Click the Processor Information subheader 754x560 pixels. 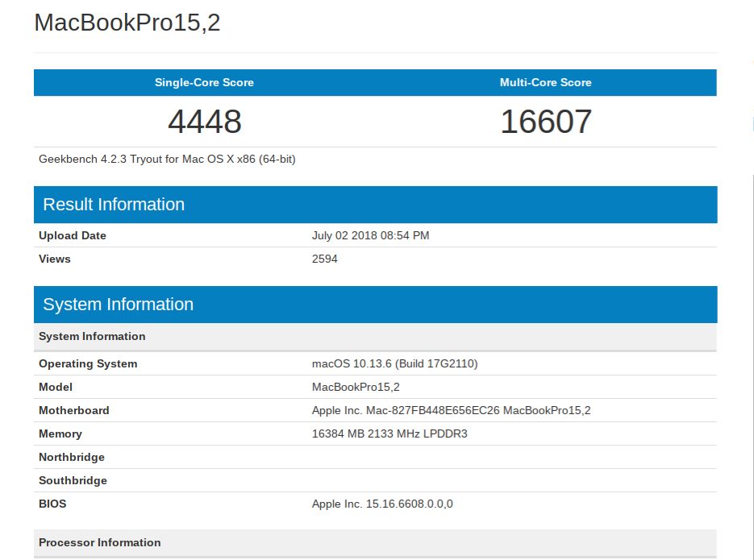[376, 543]
